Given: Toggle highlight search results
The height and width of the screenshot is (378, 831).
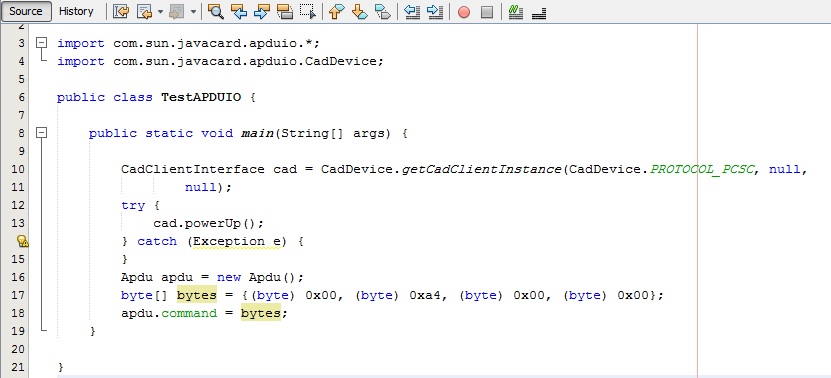Looking at the screenshot, I should 285,11.
